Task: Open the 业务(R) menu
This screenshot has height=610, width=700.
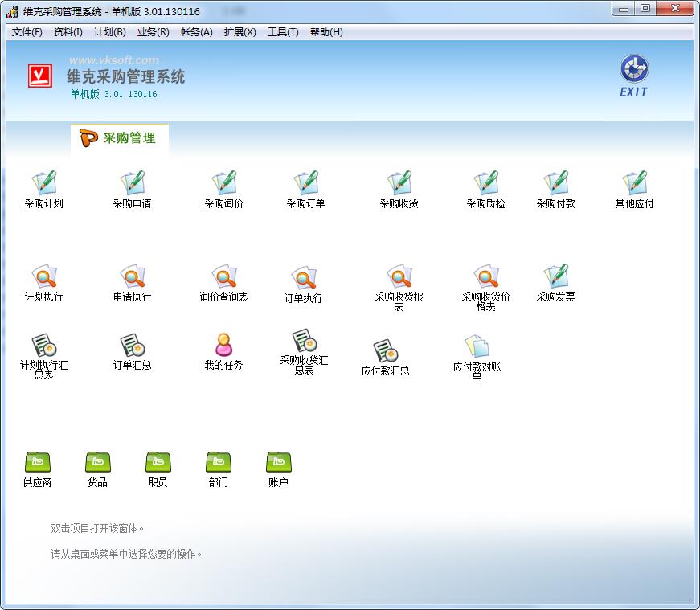Action: [x=154, y=32]
